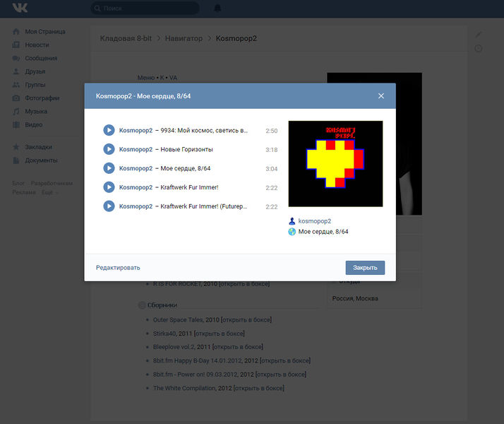Screen dimensions: 504x424
Task: Play the Новые Горизонты track
Action: (x=109, y=149)
